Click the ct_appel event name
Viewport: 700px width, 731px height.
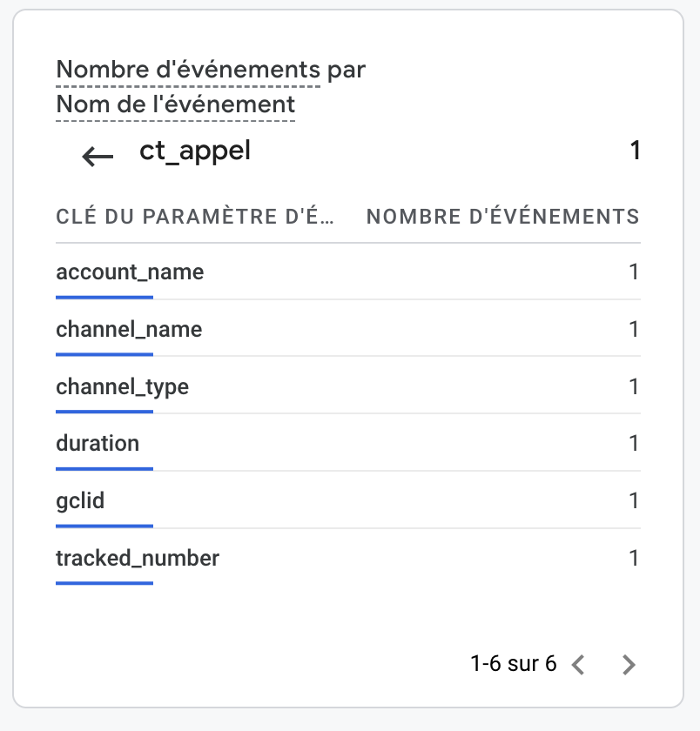tap(195, 151)
